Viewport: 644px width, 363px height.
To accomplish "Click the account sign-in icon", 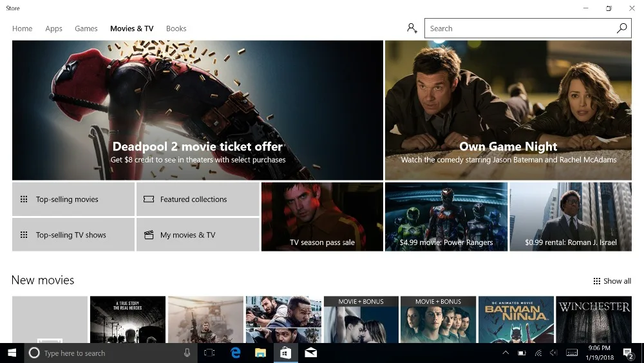I will pyautogui.click(x=412, y=28).
